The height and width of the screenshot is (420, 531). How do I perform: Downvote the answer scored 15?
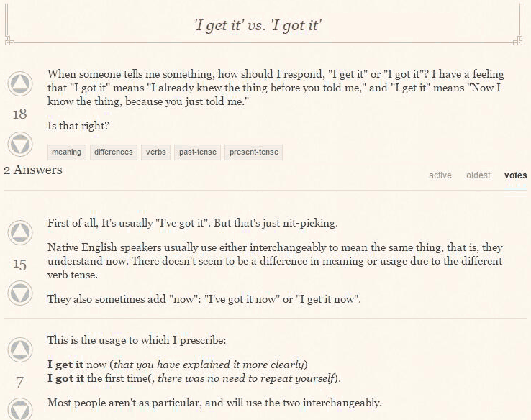20,293
